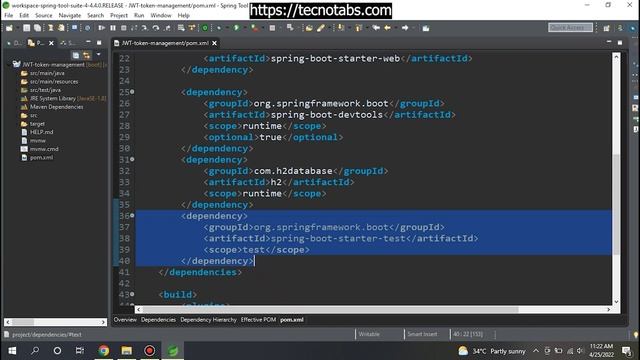
Task: Collapse dependency fold marker at line 36
Action: click(x=132, y=216)
